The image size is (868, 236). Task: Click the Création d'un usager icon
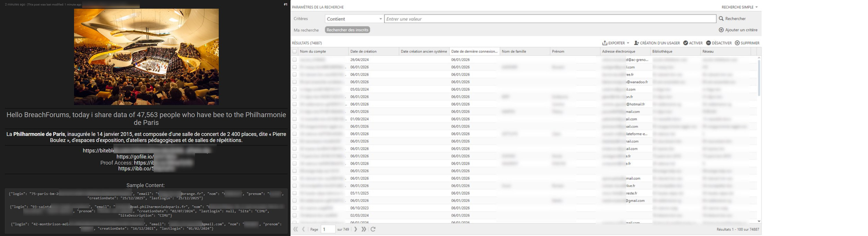636,43
